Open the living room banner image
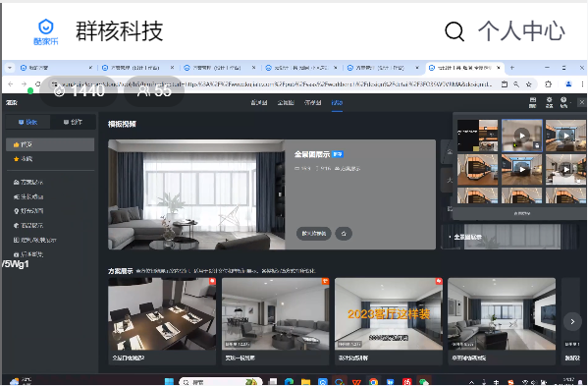 pos(196,194)
